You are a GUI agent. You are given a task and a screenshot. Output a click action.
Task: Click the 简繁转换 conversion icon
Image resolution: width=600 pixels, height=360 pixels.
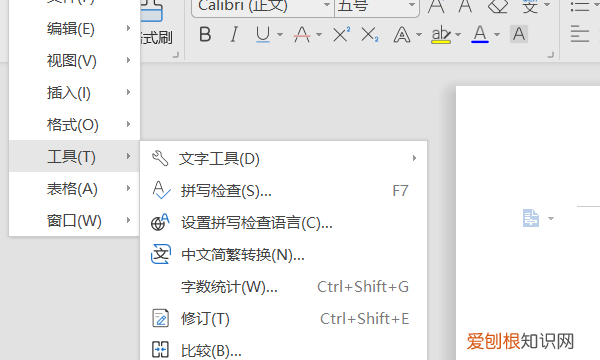161,254
